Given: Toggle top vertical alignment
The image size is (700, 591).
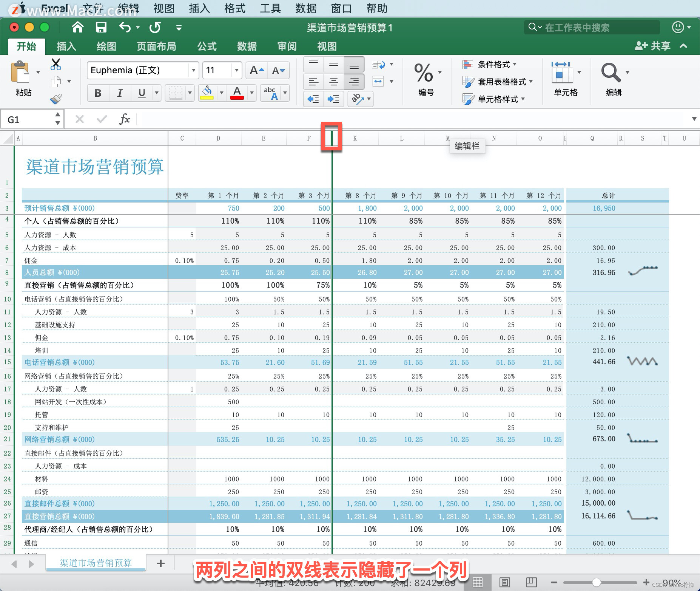Looking at the screenshot, I should [x=313, y=65].
